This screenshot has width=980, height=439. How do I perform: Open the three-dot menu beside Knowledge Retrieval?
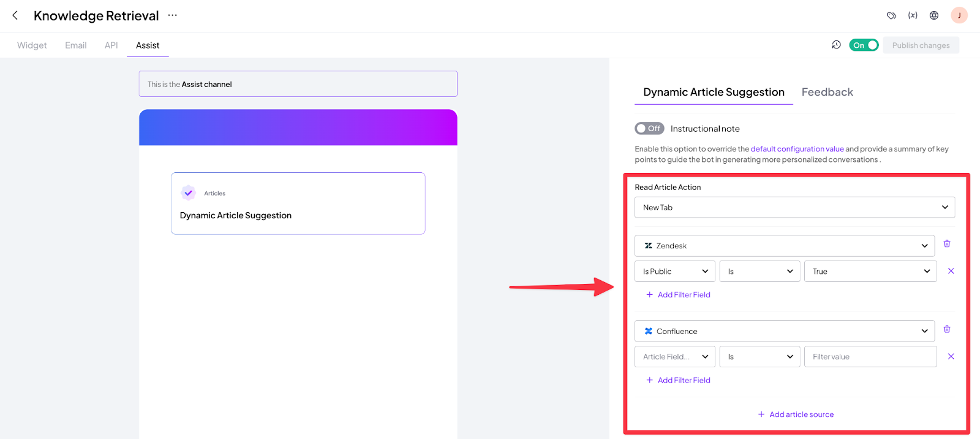click(173, 15)
